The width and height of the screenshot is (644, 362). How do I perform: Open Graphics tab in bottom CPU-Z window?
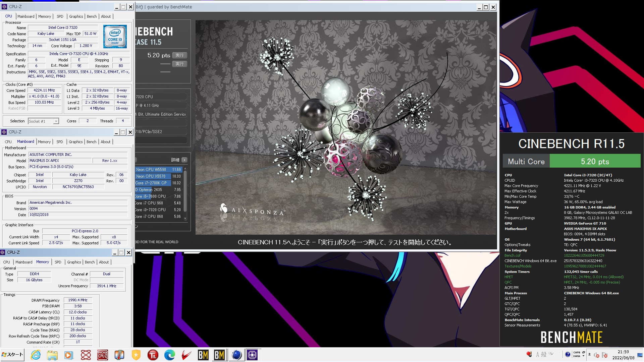point(74,262)
